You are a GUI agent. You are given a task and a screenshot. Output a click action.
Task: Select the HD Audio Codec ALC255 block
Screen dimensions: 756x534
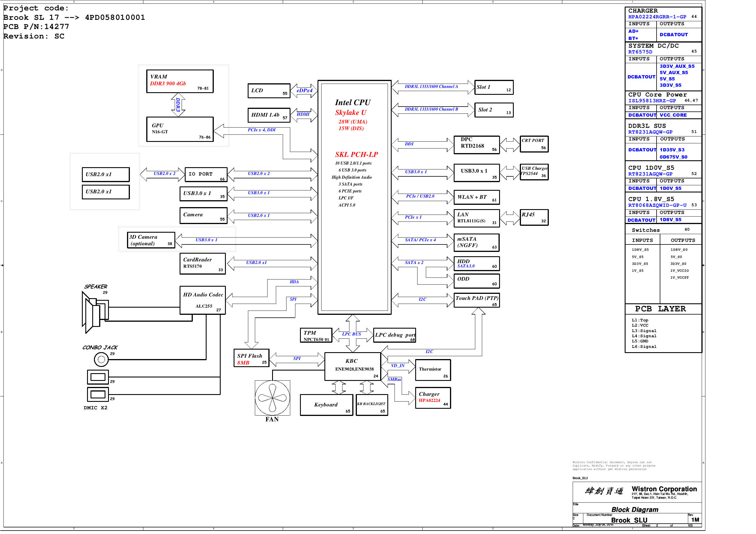click(x=203, y=300)
